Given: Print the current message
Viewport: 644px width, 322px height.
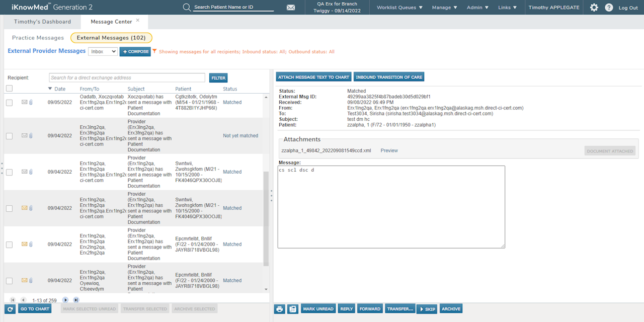Looking at the screenshot, I should (x=280, y=309).
